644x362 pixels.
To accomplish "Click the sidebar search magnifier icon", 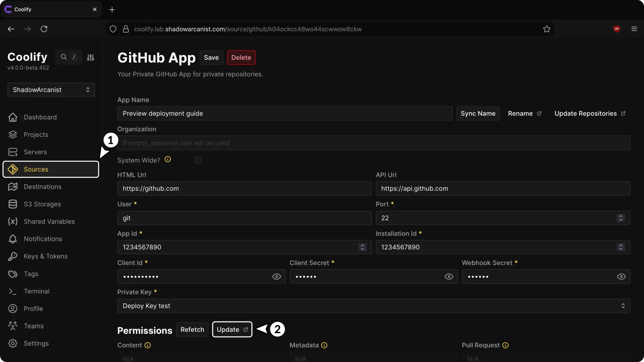I will (64, 57).
